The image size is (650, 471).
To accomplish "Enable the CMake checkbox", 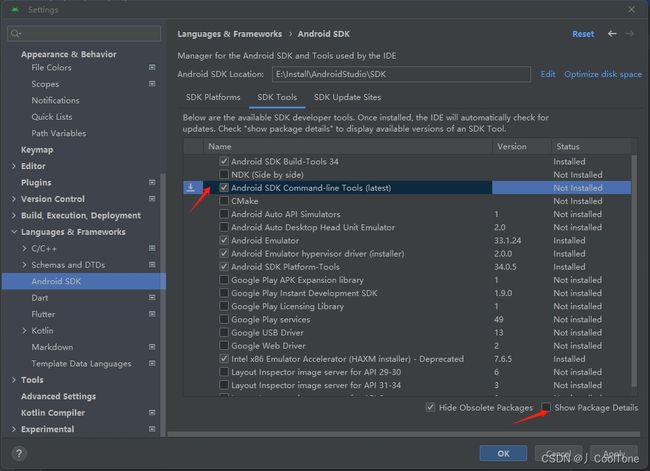I will pyautogui.click(x=224, y=201).
